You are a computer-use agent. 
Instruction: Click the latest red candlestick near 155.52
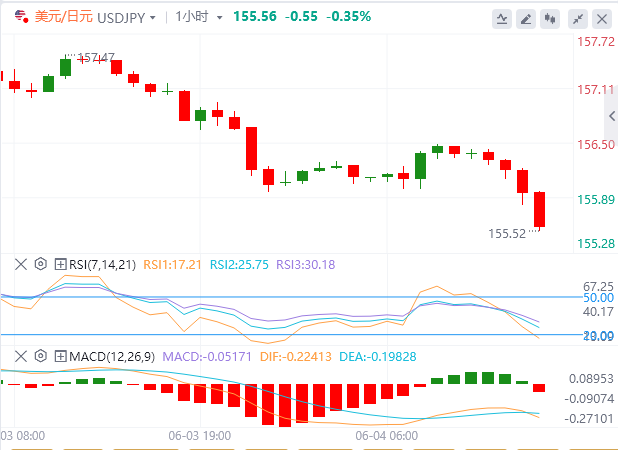[539, 210]
